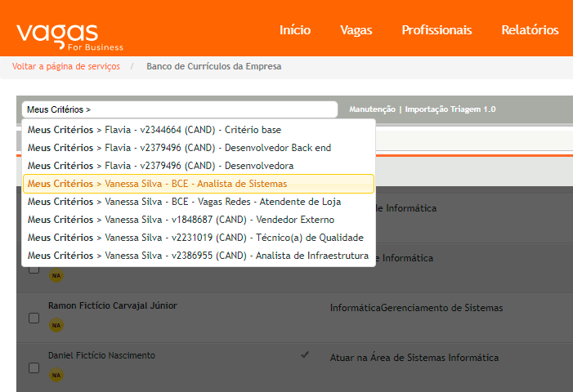The width and height of the screenshot is (573, 392).
Task: Choose Vanessa Silva BCE Analista de Sistemas
Action: point(199,184)
